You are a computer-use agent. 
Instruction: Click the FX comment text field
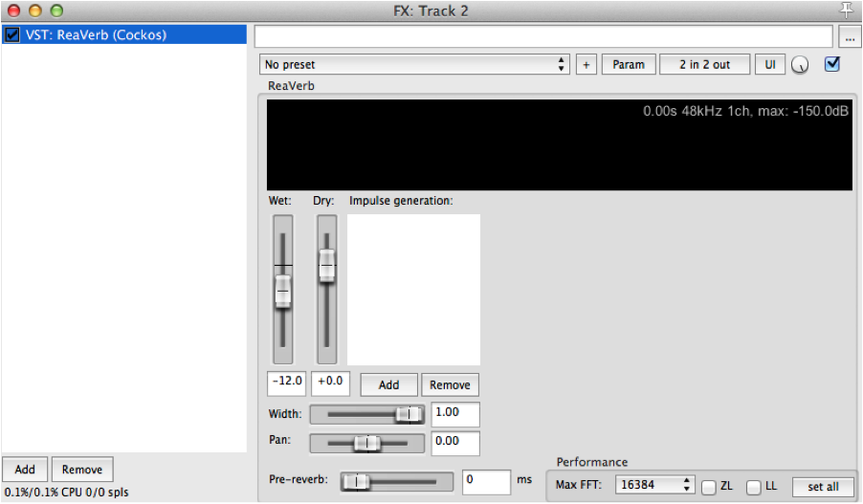pyautogui.click(x=543, y=36)
